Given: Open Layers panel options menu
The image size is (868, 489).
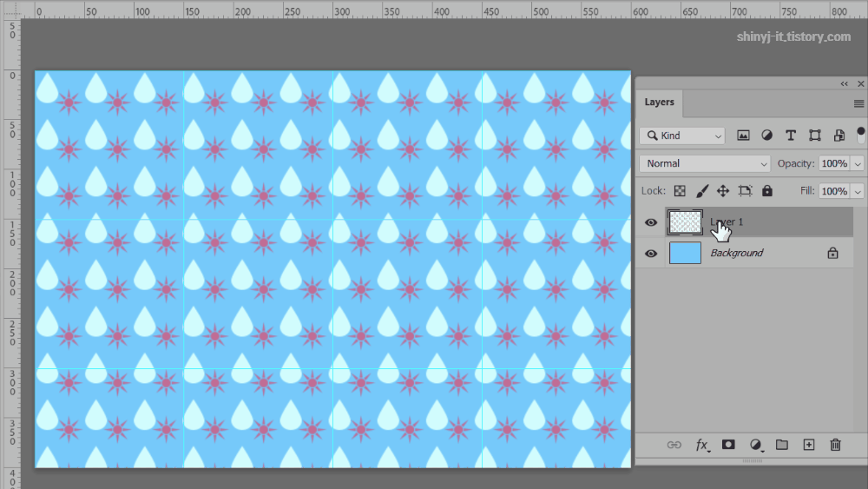Looking at the screenshot, I should pyautogui.click(x=858, y=103).
